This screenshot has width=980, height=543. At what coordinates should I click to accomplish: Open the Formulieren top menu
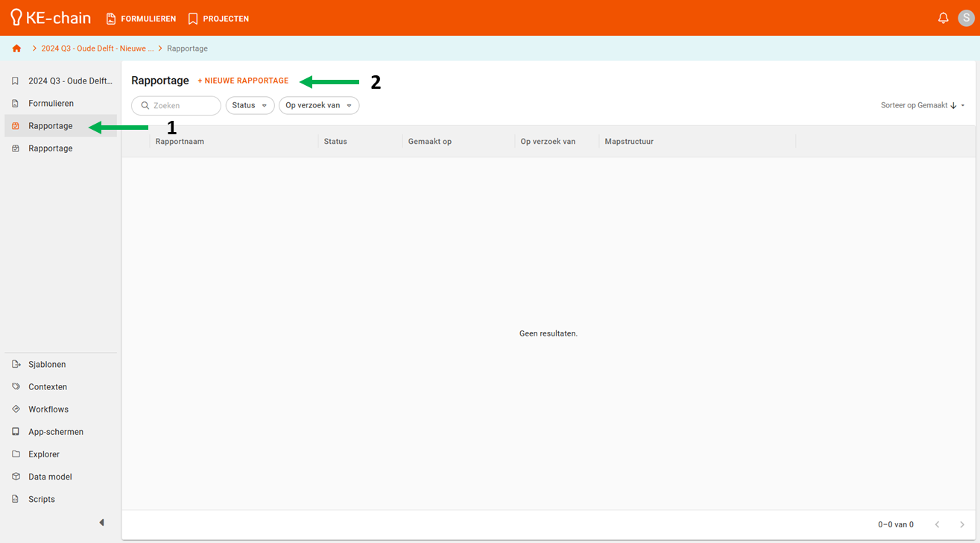(x=142, y=19)
